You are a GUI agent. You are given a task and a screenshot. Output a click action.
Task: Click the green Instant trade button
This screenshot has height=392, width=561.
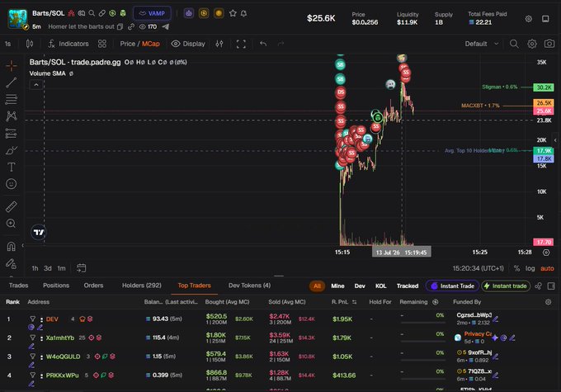pos(506,286)
